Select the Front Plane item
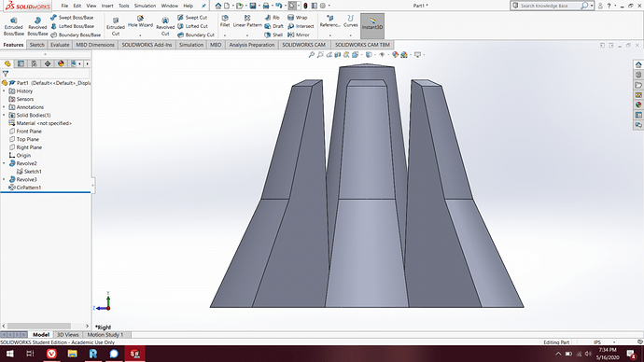This screenshot has height=362, width=644. coord(25,132)
